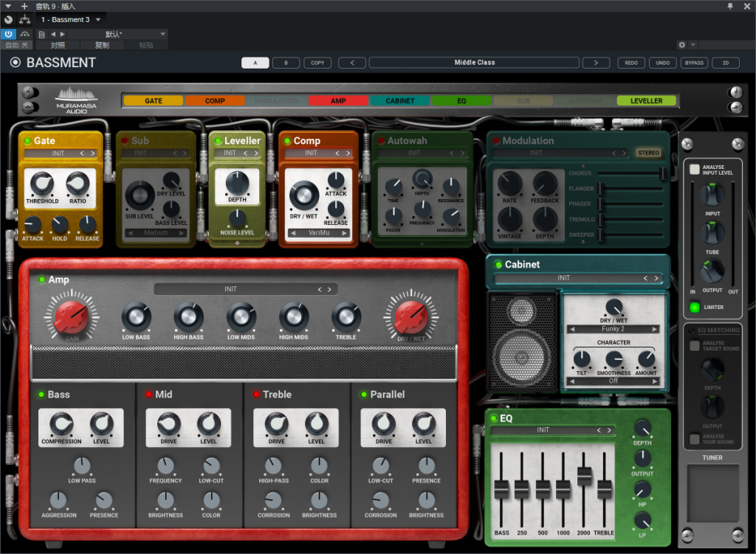Click the Muramasa Audio logo

pos(77,100)
